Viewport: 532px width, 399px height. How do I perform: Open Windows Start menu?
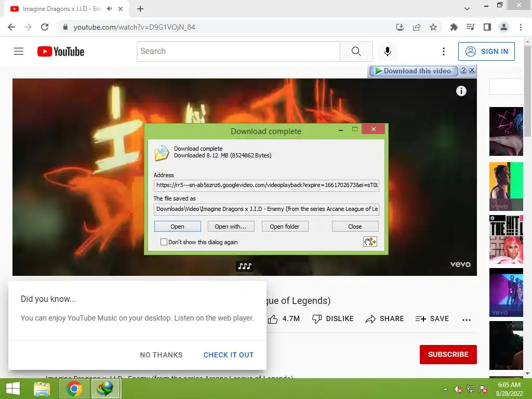(13, 389)
